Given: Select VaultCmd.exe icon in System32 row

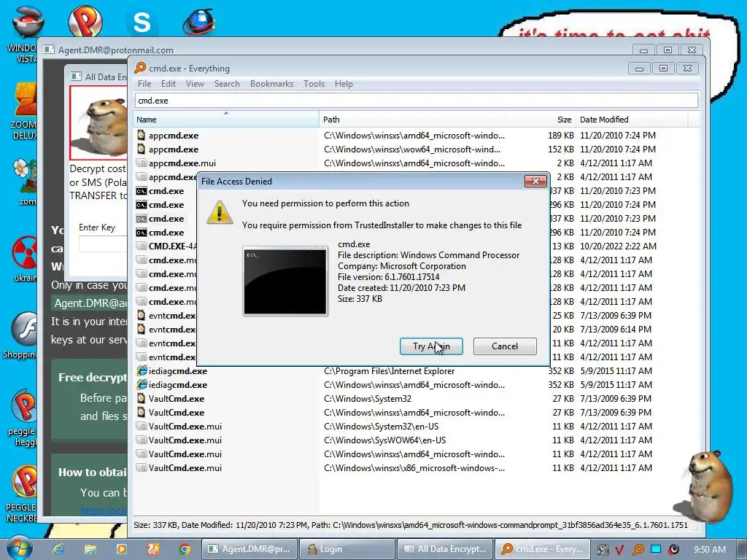Looking at the screenshot, I should pyautogui.click(x=142, y=399).
